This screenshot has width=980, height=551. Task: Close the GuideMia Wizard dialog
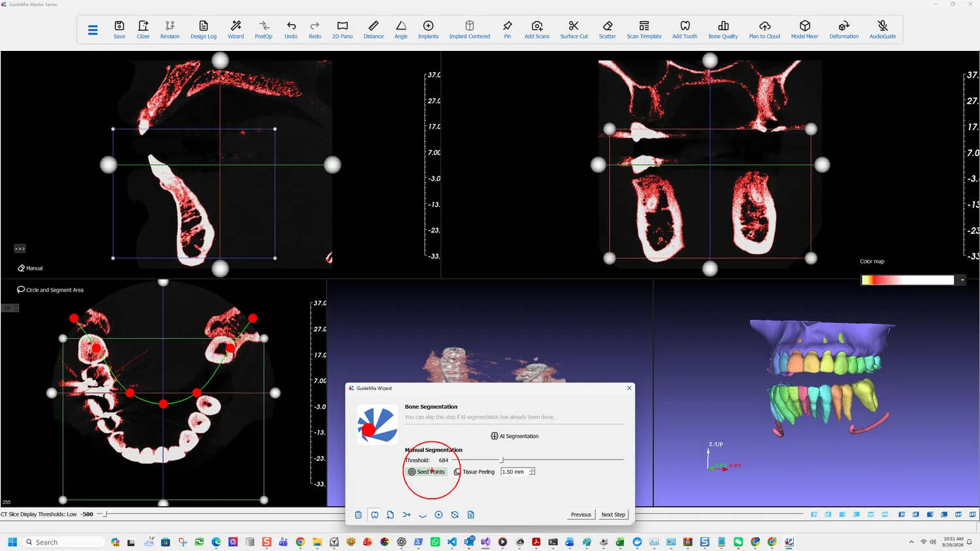[629, 388]
